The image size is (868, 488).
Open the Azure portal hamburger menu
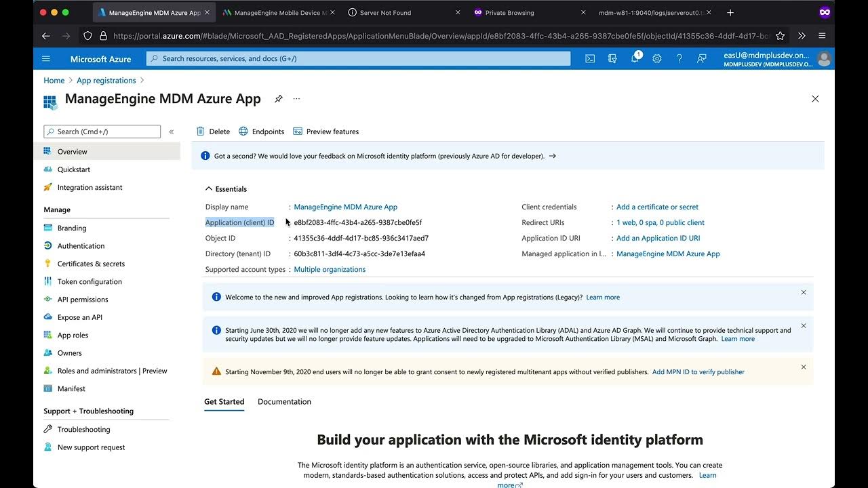pyautogui.click(x=46, y=59)
